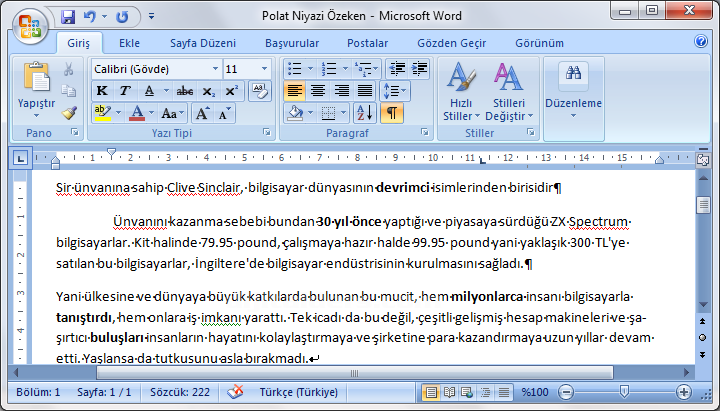720x411 pixels.
Task: Align text left
Action: (x=294, y=91)
